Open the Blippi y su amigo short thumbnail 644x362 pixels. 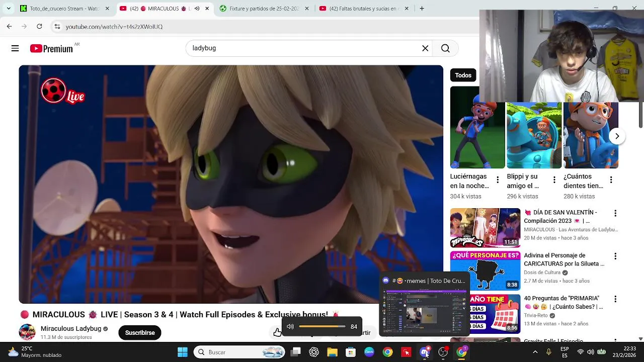tap(534, 135)
